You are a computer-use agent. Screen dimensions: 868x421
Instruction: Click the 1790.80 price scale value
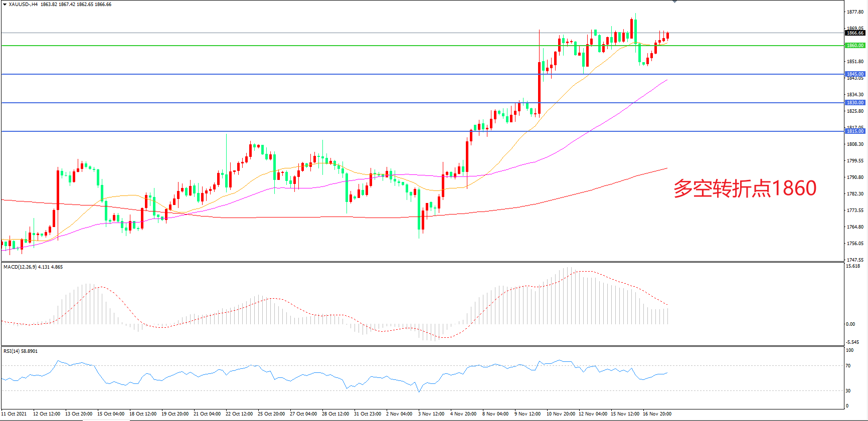click(x=855, y=177)
